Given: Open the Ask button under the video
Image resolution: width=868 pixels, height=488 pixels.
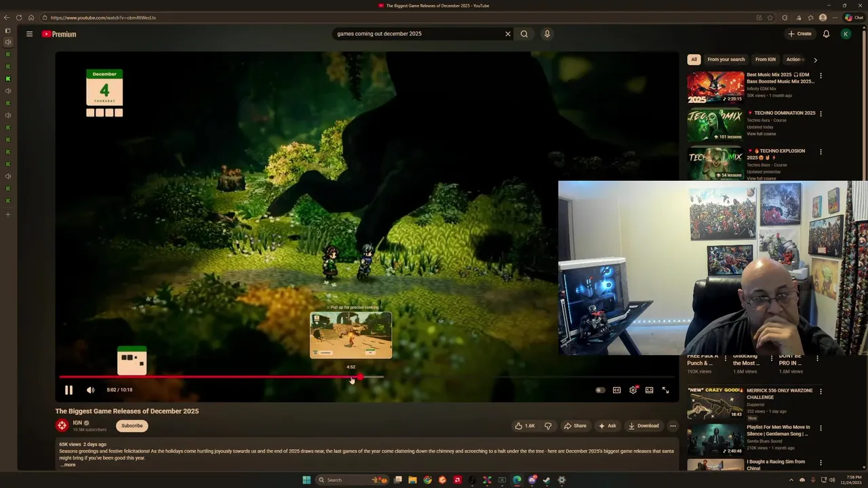Looking at the screenshot, I should [x=608, y=426].
